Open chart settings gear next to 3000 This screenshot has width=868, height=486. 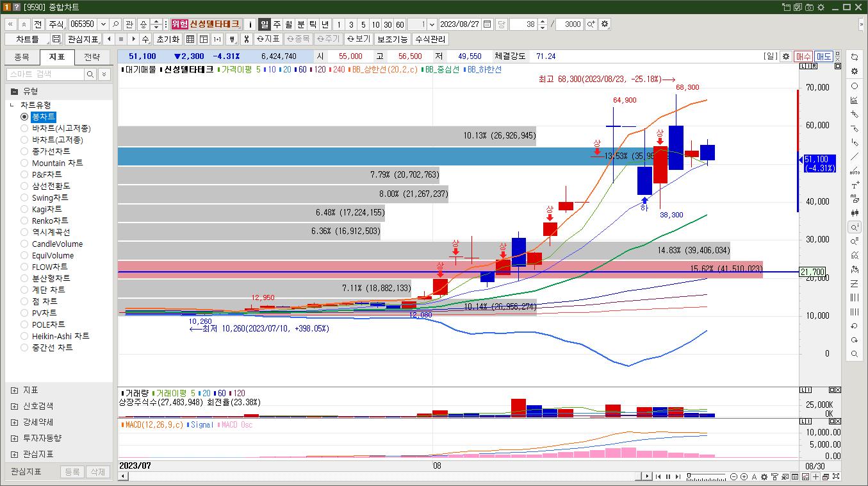(x=605, y=24)
